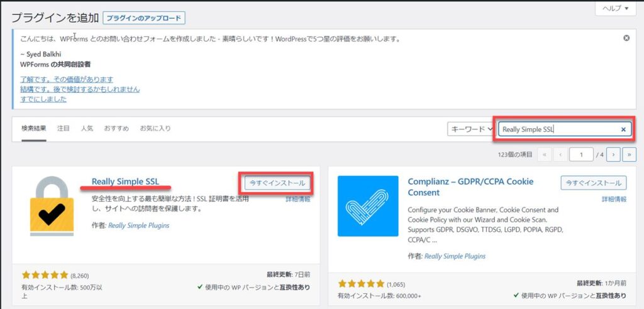Click the プラグインのアップロード button
The height and width of the screenshot is (309, 644).
click(x=144, y=18)
